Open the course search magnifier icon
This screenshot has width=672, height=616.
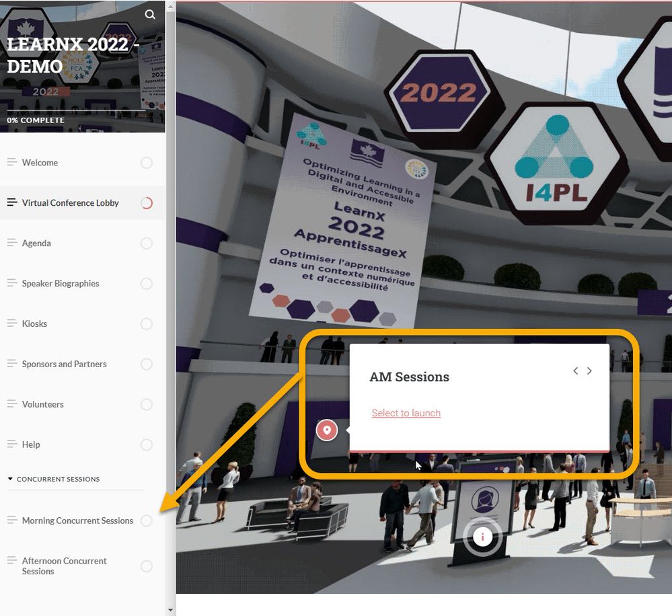tap(150, 15)
